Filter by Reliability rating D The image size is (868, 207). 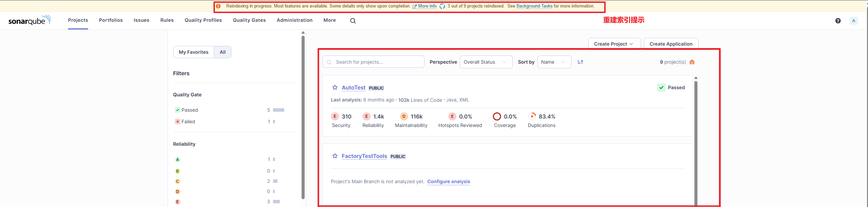(x=177, y=192)
